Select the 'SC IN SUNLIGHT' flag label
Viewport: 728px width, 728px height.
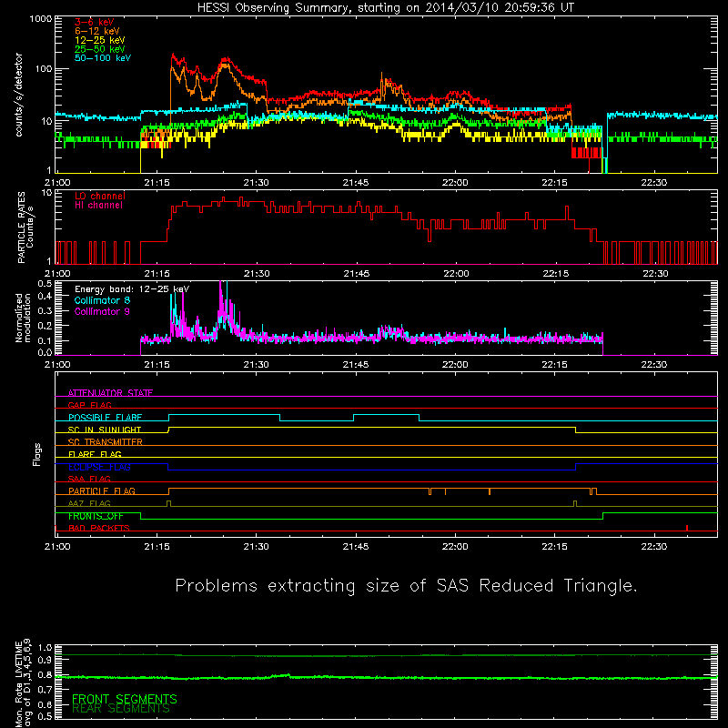click(x=105, y=430)
